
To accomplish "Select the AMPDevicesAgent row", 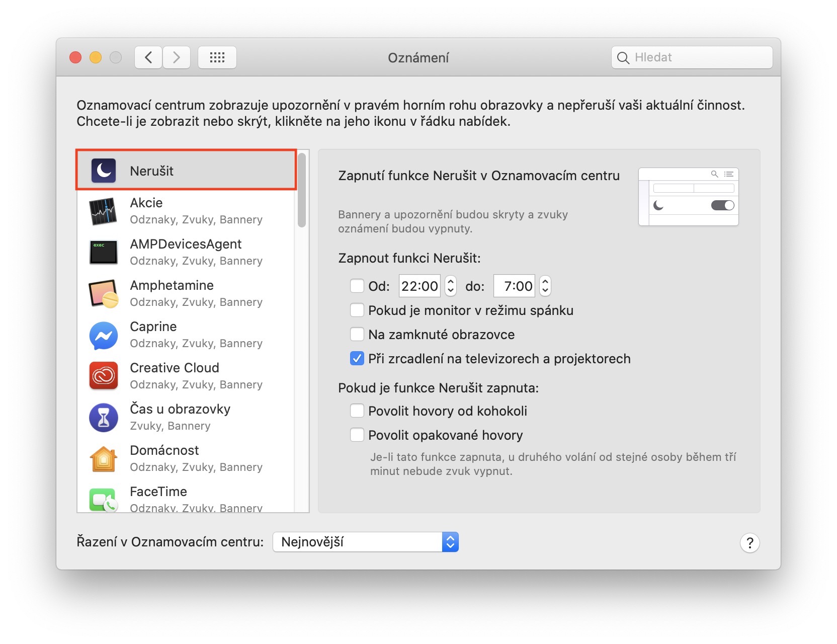I will [186, 253].
